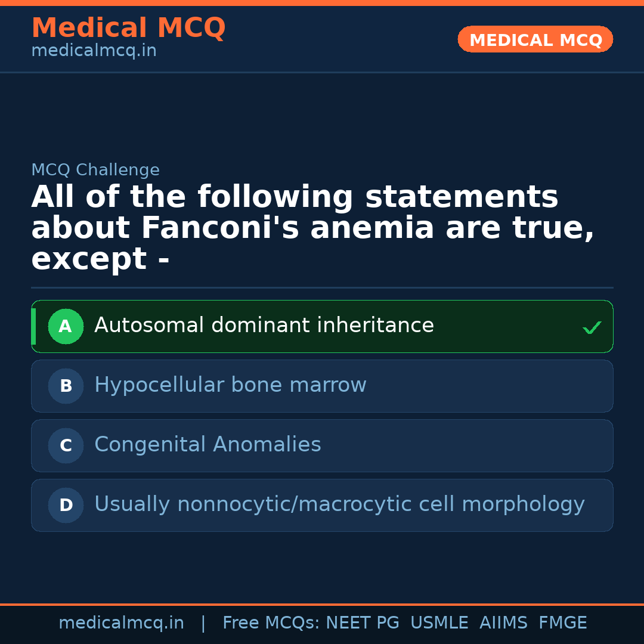
Task: Click 'USMLE' in the footer
Action: coord(439,623)
